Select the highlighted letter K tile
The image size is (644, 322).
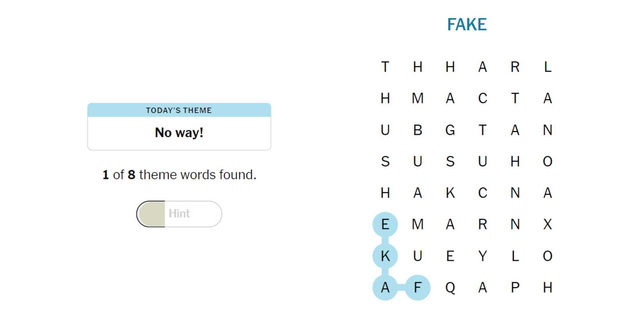click(x=385, y=256)
